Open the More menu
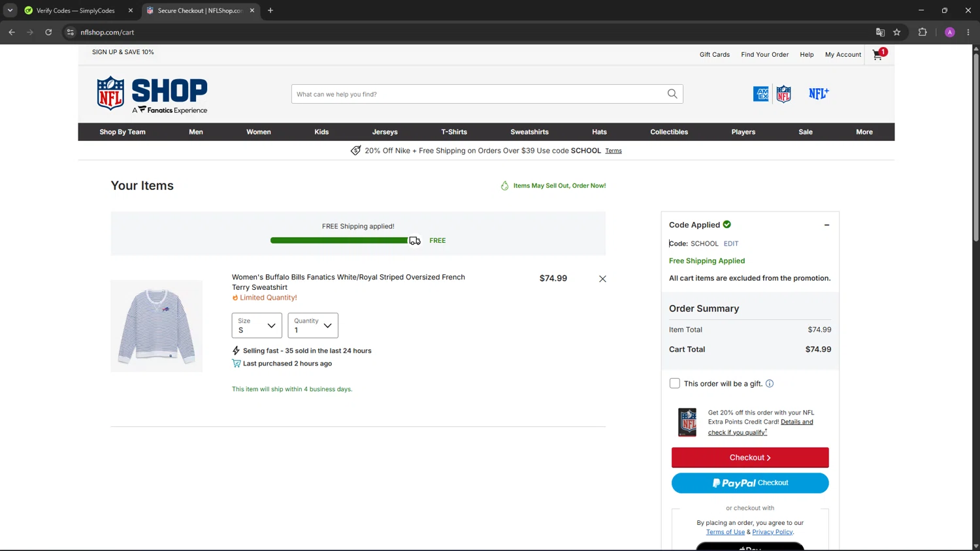The width and height of the screenshot is (980, 551). point(864,132)
